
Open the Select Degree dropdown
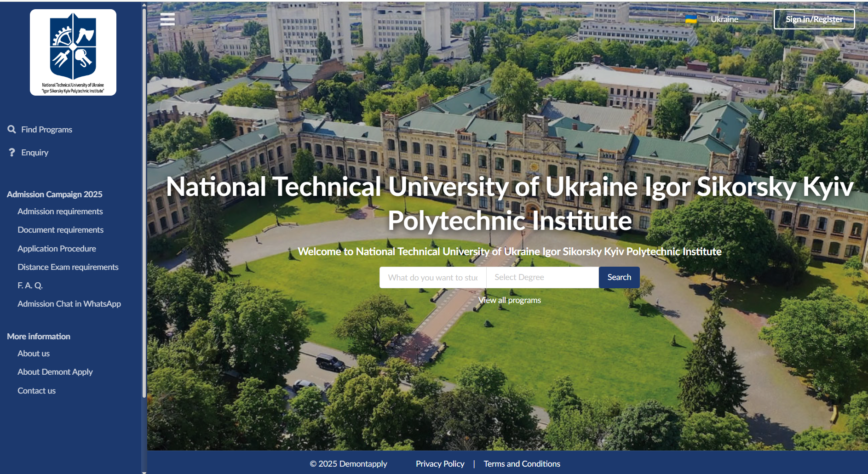pyautogui.click(x=542, y=277)
